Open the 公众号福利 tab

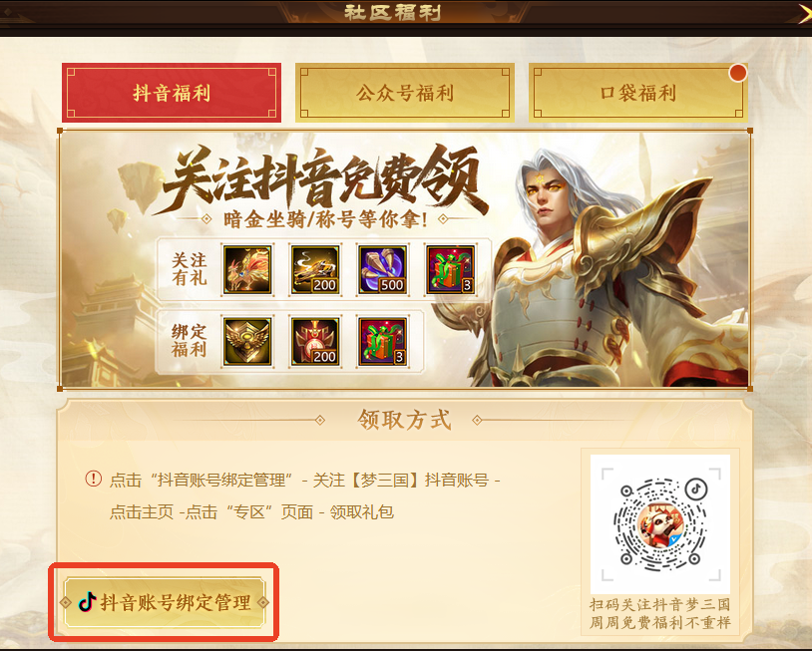pyautogui.click(x=405, y=93)
